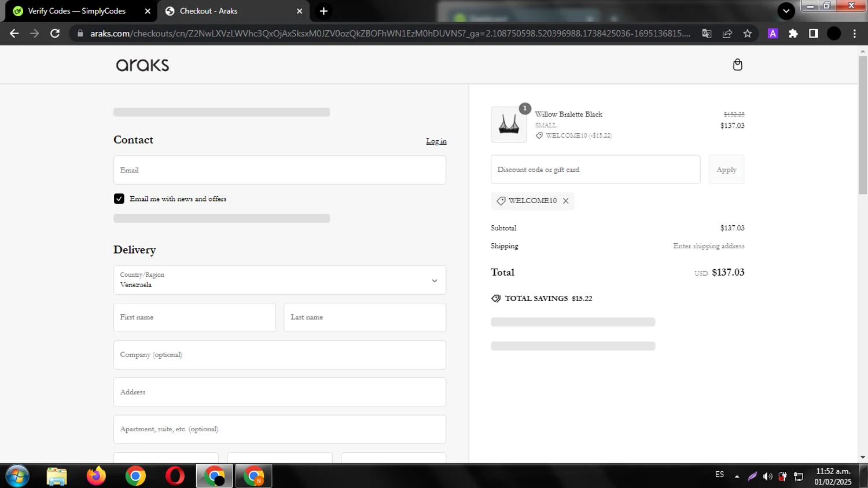Screen dimensions: 868x488
Task: Open File Explorer from taskbar
Action: coord(57,476)
